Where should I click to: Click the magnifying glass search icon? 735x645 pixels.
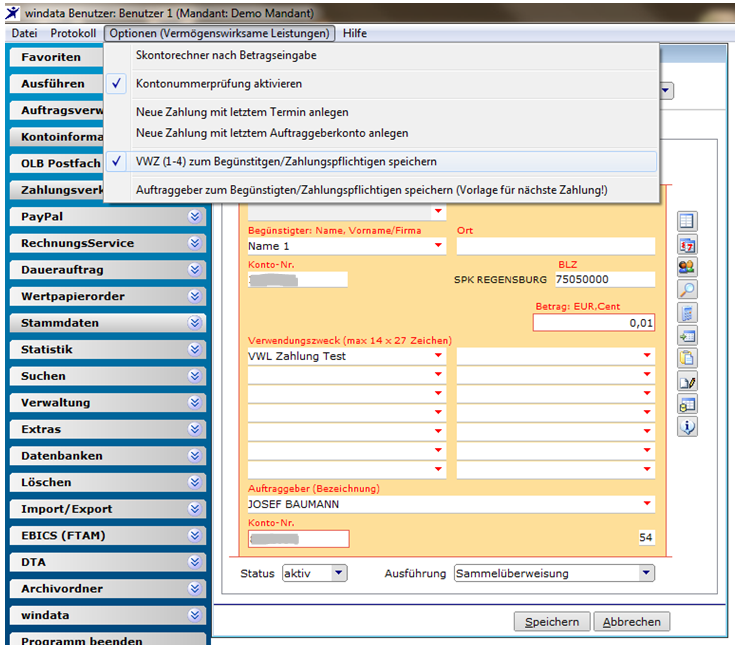pyautogui.click(x=687, y=290)
